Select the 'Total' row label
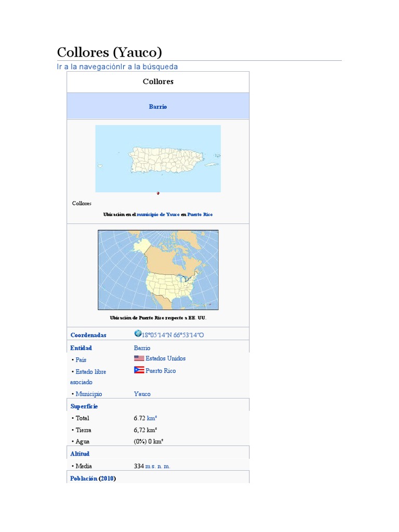This screenshot has height=532, width=399. 82,418
